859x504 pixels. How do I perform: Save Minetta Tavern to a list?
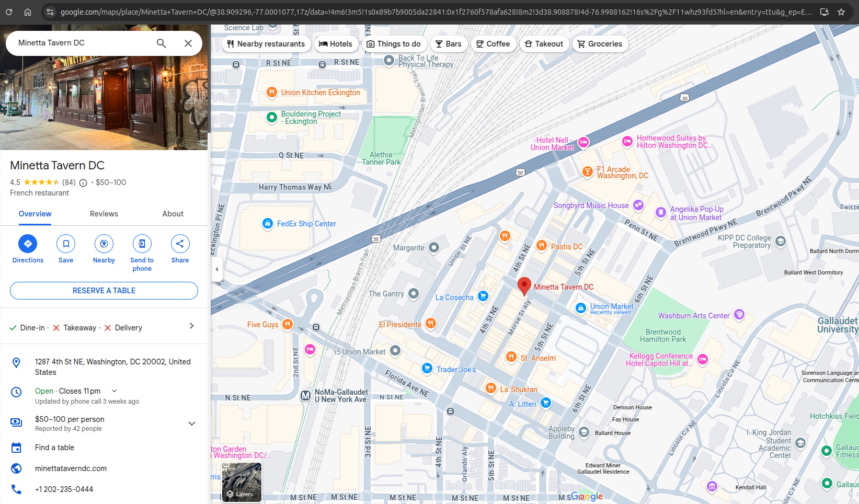[66, 243]
